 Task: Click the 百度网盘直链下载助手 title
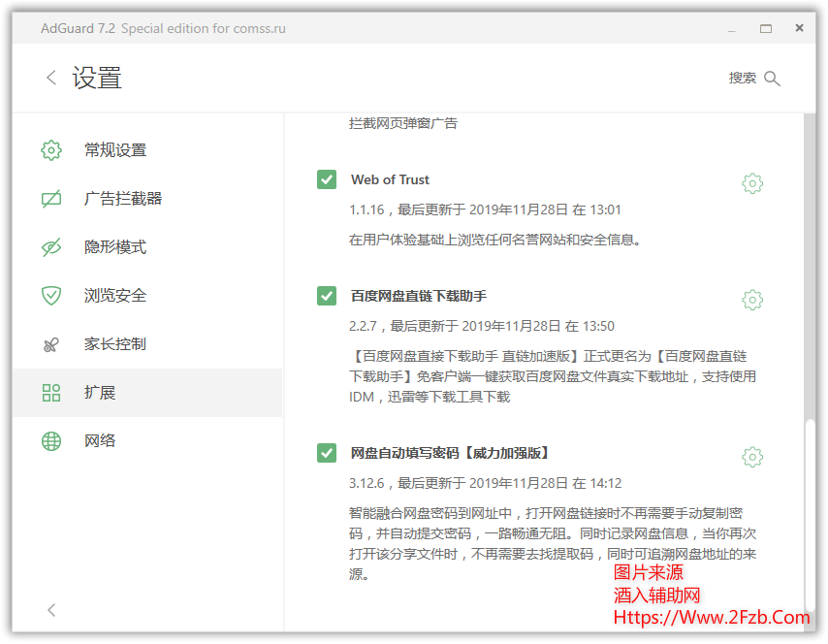[x=419, y=296]
